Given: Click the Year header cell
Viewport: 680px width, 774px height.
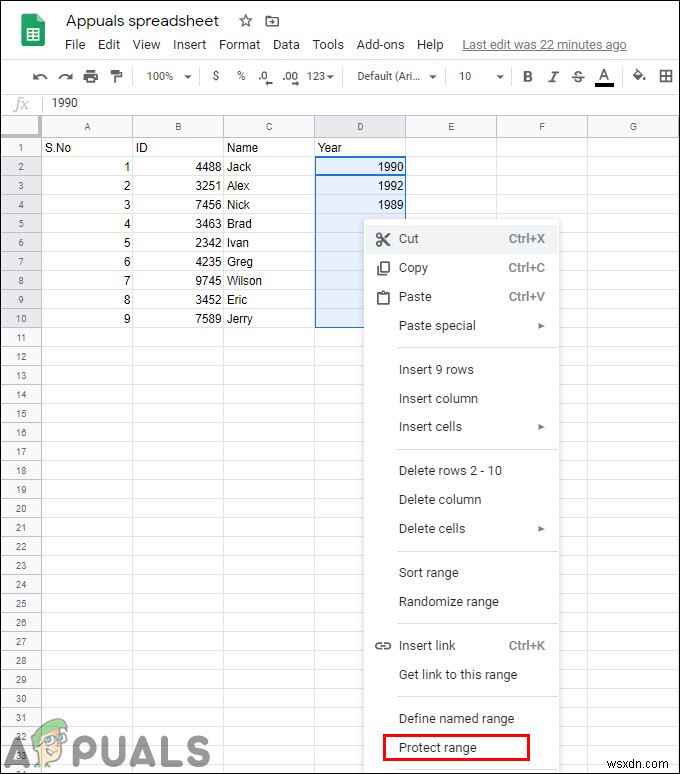Looking at the screenshot, I should (360, 148).
